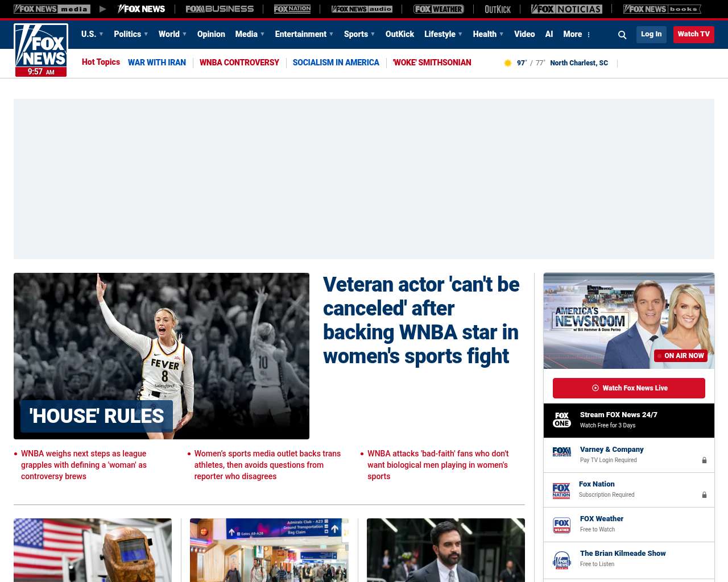The height and width of the screenshot is (582, 728).
Task: Click the 97° temperature reading
Action: [x=522, y=63]
